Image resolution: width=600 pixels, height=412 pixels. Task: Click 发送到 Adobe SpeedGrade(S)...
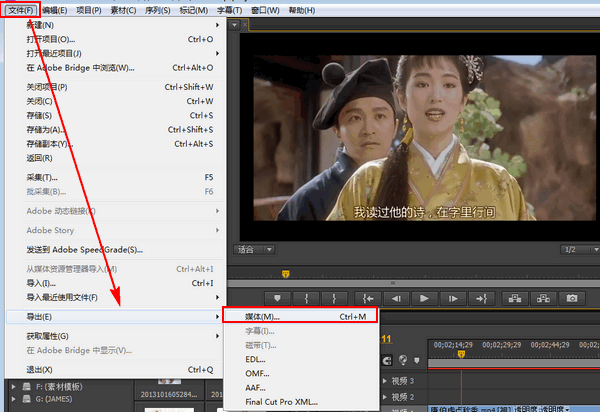pos(116,249)
